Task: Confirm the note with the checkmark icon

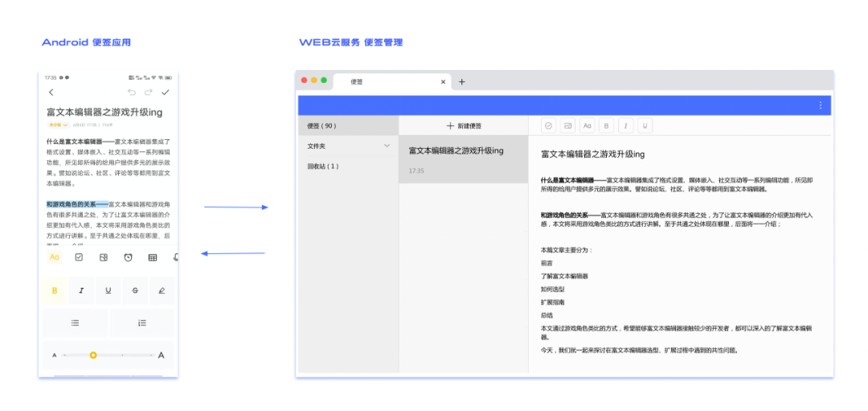Action: pyautogui.click(x=166, y=93)
